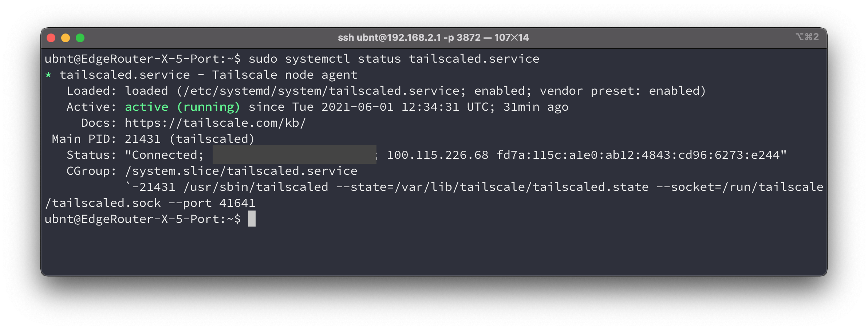Click the 'Tailscale node agent' description
This screenshot has height=330, width=868.
(x=284, y=75)
